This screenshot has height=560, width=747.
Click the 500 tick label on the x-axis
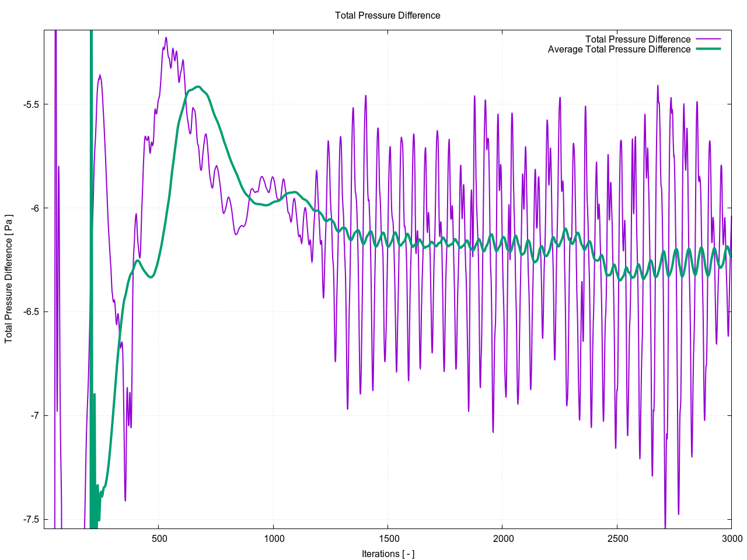click(x=159, y=538)
